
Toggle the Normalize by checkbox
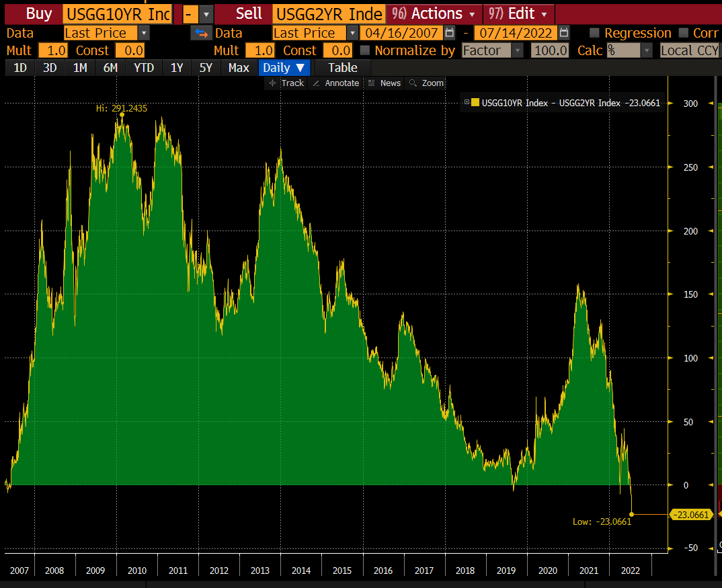coord(365,50)
